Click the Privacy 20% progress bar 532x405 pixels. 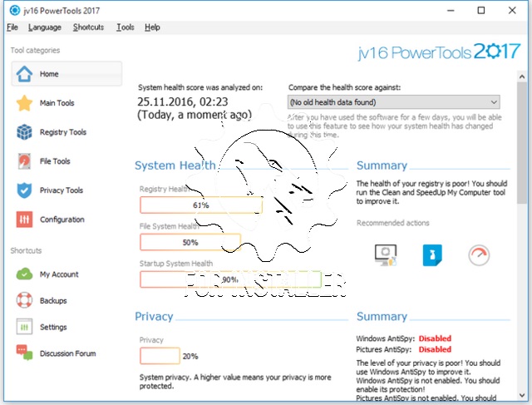[x=160, y=356]
